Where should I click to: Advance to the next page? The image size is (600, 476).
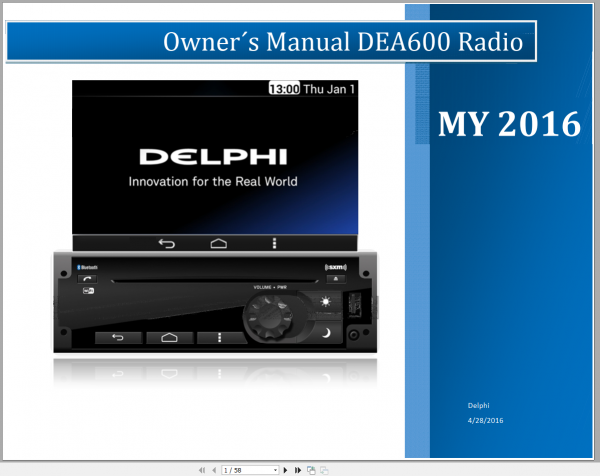[285, 470]
